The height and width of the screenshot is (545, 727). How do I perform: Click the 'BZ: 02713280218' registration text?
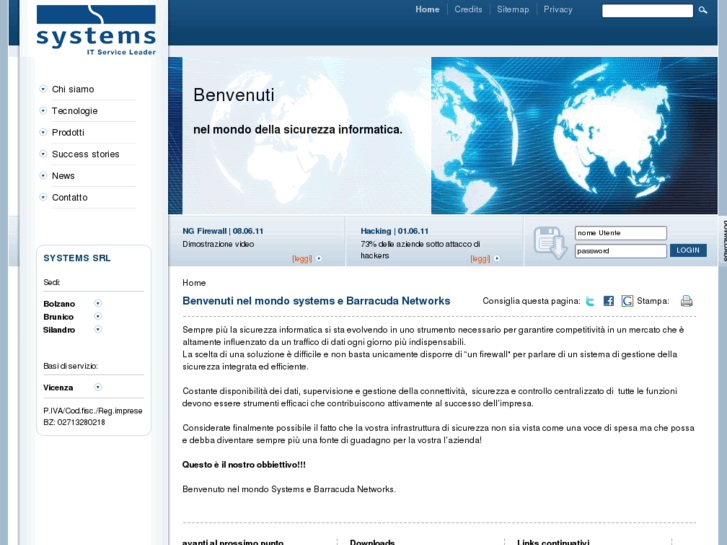click(74, 422)
